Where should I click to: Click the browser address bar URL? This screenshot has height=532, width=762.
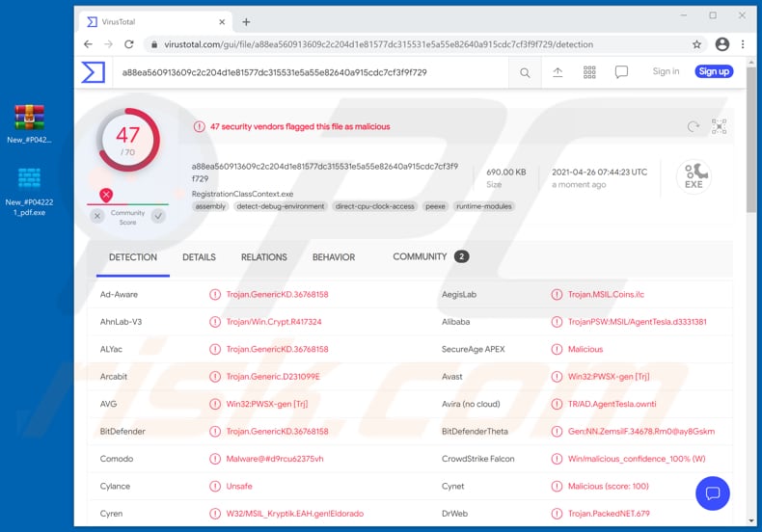click(378, 44)
